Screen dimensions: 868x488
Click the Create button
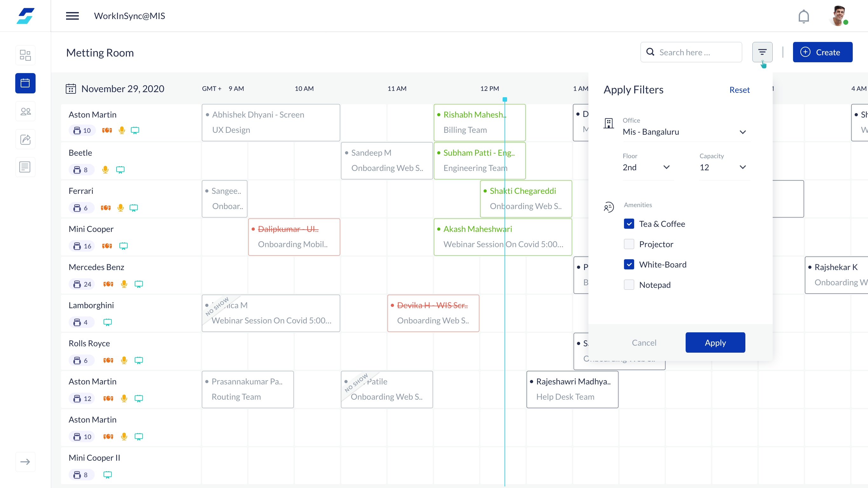pyautogui.click(x=822, y=52)
